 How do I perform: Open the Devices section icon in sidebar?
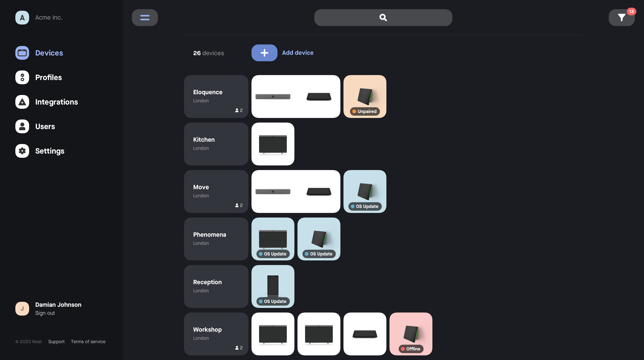pos(22,53)
